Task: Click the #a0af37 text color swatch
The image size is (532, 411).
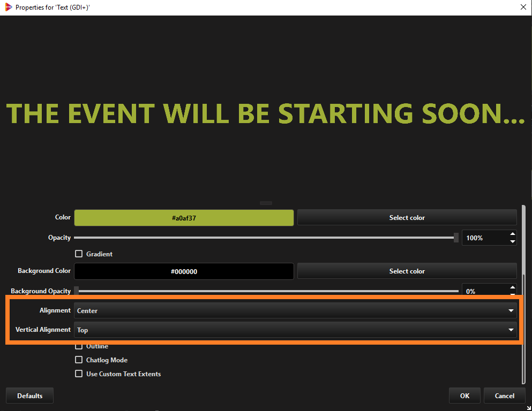Action: pyautogui.click(x=184, y=218)
